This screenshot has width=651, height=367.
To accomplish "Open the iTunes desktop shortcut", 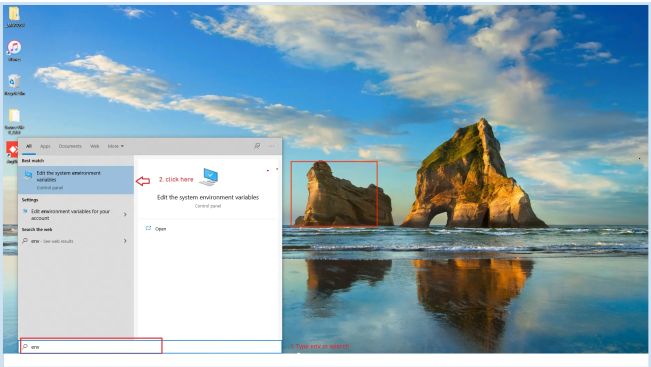I will click(x=14, y=48).
